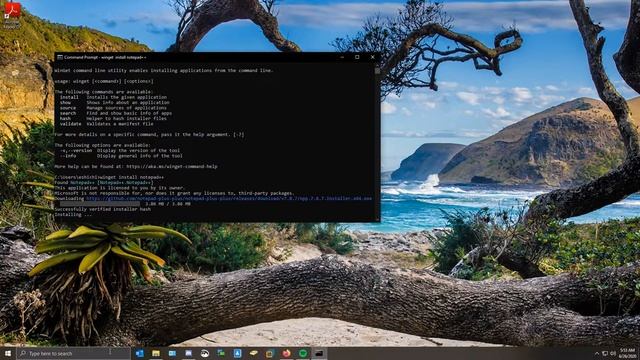Show hidden system tray icons
This screenshot has width=640, height=360.
tap(597, 353)
